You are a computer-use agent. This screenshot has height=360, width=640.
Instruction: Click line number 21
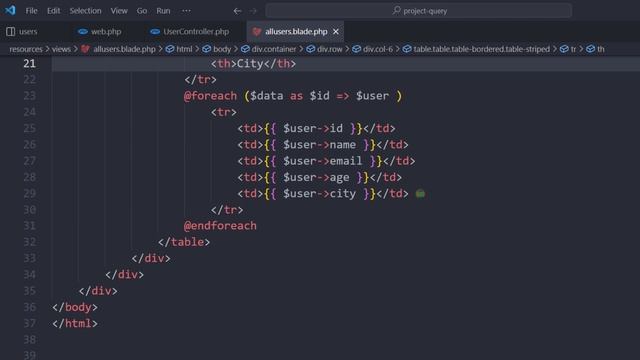click(x=29, y=64)
